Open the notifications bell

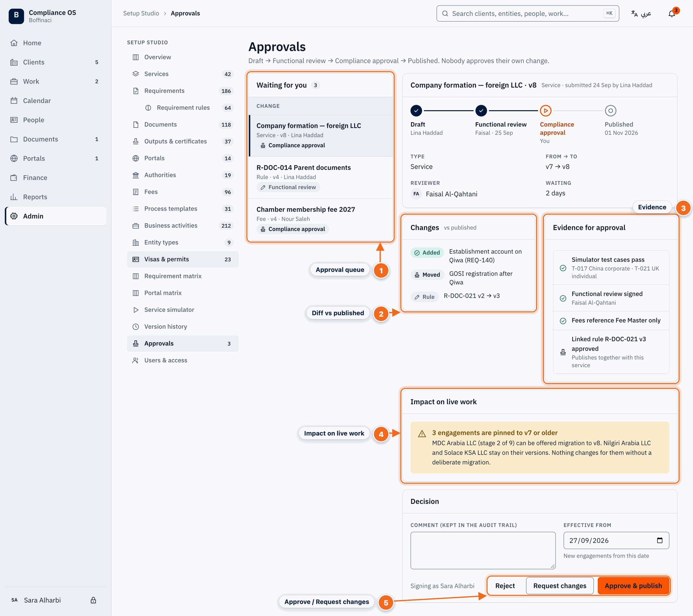coord(672,14)
